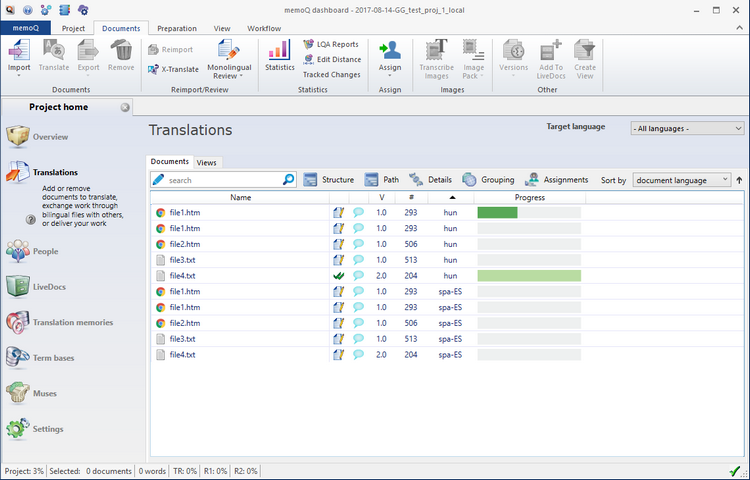This screenshot has width=750, height=480.
Task: Click the Import icon in the ribbon
Action: (19, 50)
